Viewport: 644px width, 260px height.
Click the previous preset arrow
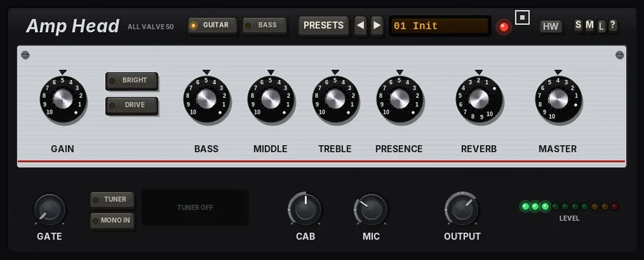(360, 26)
